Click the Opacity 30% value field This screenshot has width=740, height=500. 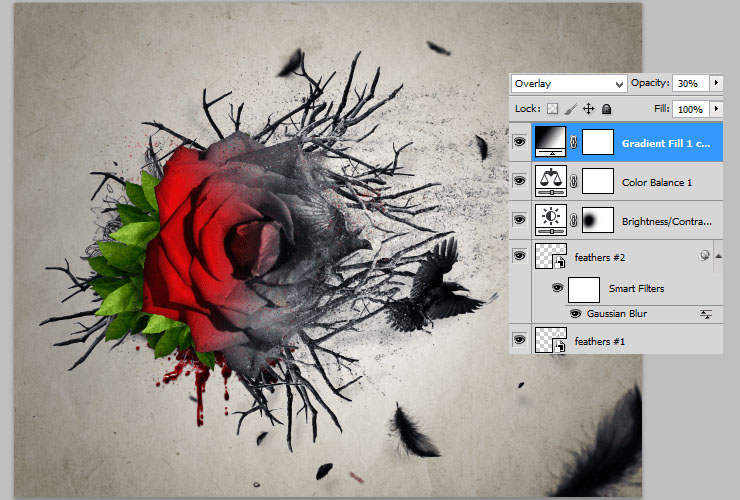(x=687, y=83)
